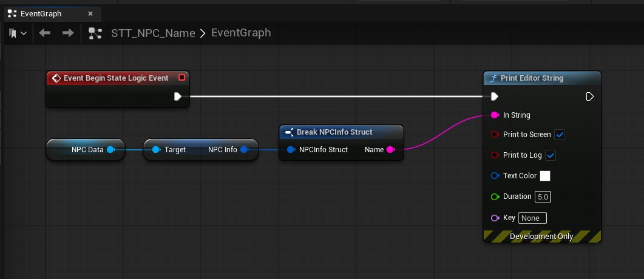Click the red delegate pin on event node
Image resolution: width=644 pixels, height=279 pixels.
click(181, 78)
